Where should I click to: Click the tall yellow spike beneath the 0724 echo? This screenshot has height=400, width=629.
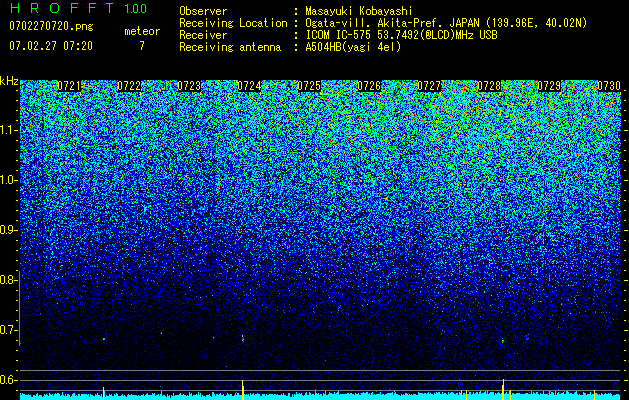point(243,390)
